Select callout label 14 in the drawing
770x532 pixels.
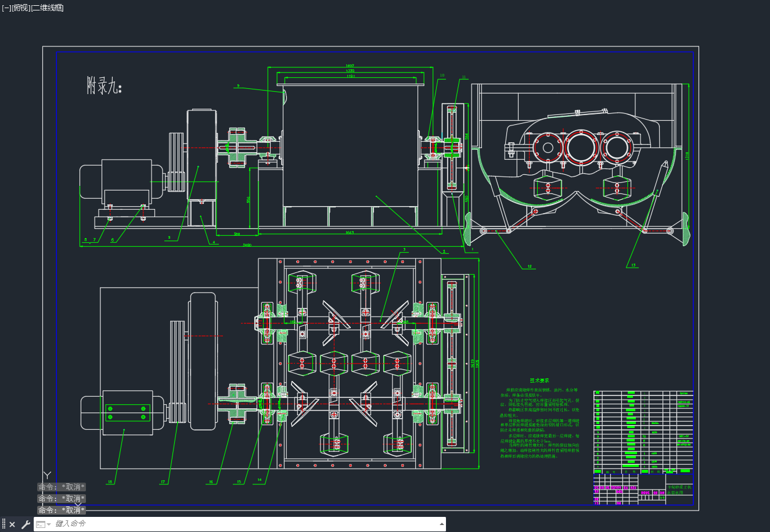pyautogui.click(x=260, y=480)
